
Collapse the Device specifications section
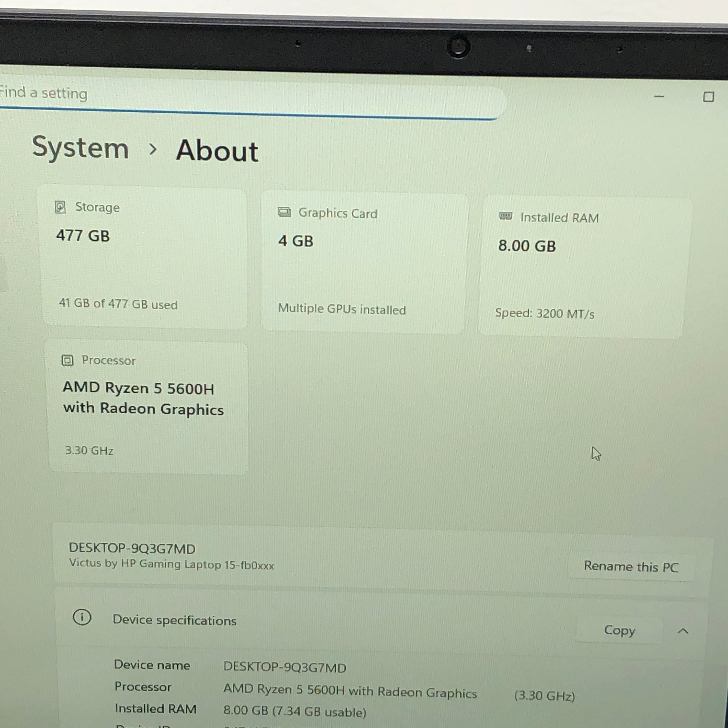pyautogui.click(x=683, y=631)
